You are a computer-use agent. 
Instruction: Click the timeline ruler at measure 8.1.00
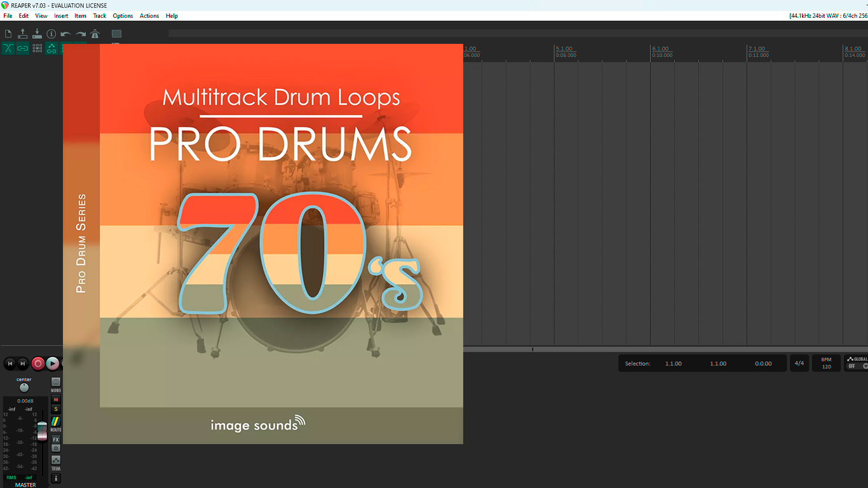pyautogui.click(x=853, y=49)
